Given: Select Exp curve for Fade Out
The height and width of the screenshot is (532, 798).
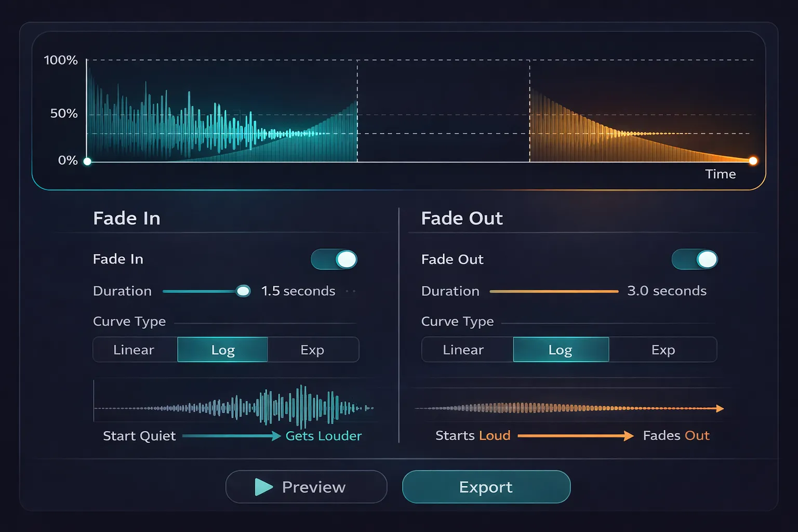Looking at the screenshot, I should [663, 350].
